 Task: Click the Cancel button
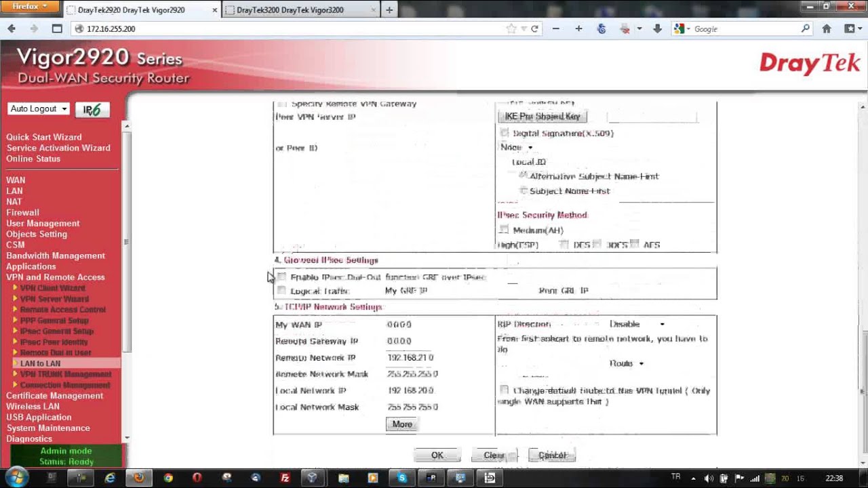[552, 455]
